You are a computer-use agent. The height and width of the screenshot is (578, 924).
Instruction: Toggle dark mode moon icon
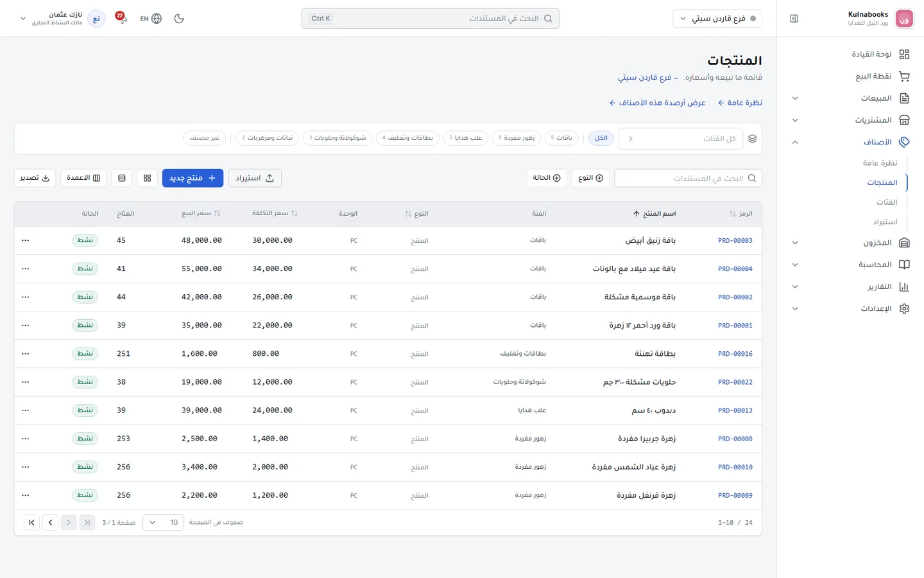[x=179, y=19]
